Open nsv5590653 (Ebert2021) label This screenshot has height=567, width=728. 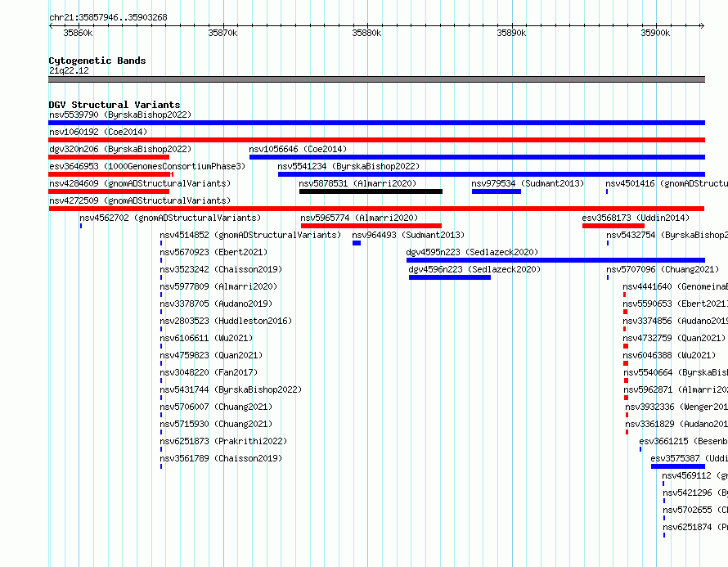click(676, 304)
